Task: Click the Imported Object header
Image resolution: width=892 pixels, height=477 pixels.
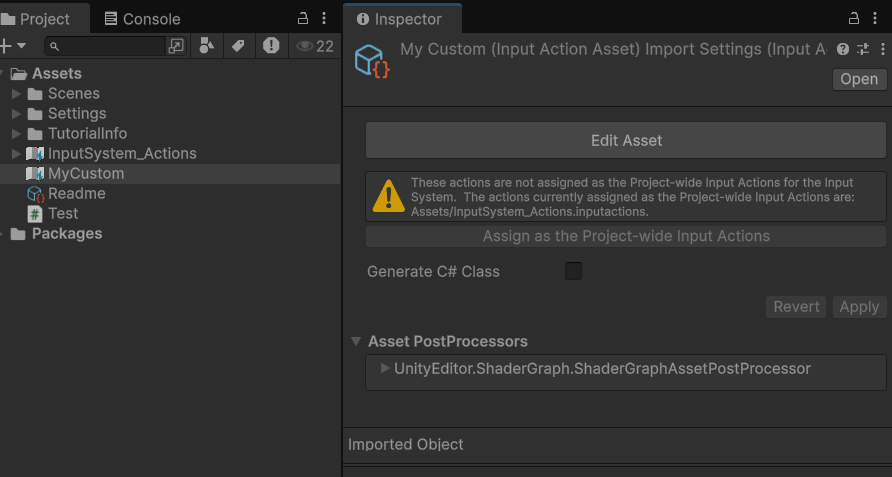Action: 406,444
